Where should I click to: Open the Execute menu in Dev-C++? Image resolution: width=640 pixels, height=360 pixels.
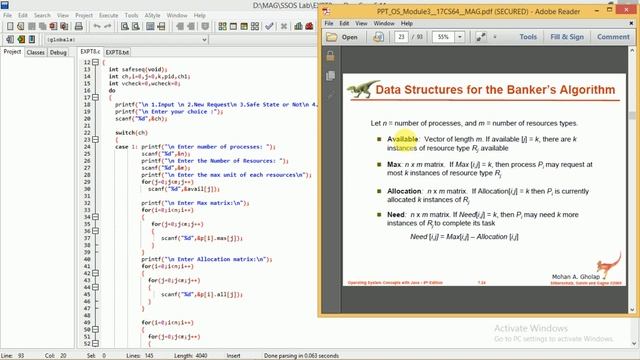click(x=109, y=15)
